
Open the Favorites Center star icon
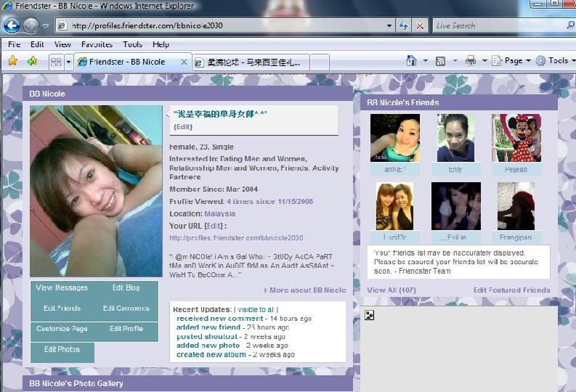(12, 62)
